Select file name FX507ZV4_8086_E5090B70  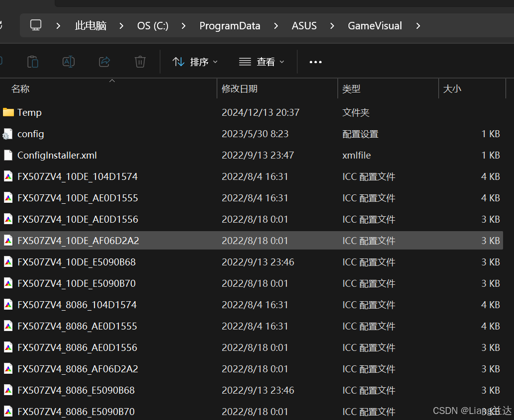pos(76,412)
